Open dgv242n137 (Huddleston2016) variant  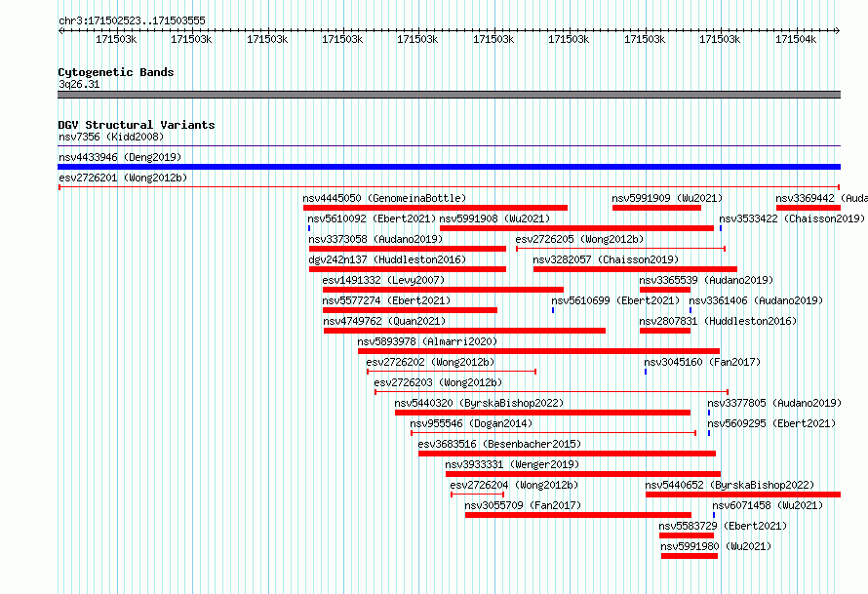[387, 259]
